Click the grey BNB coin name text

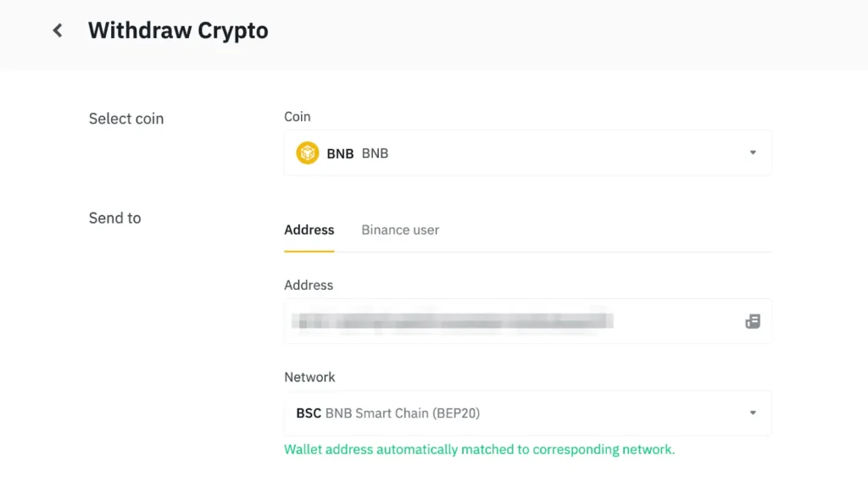pyautogui.click(x=375, y=154)
